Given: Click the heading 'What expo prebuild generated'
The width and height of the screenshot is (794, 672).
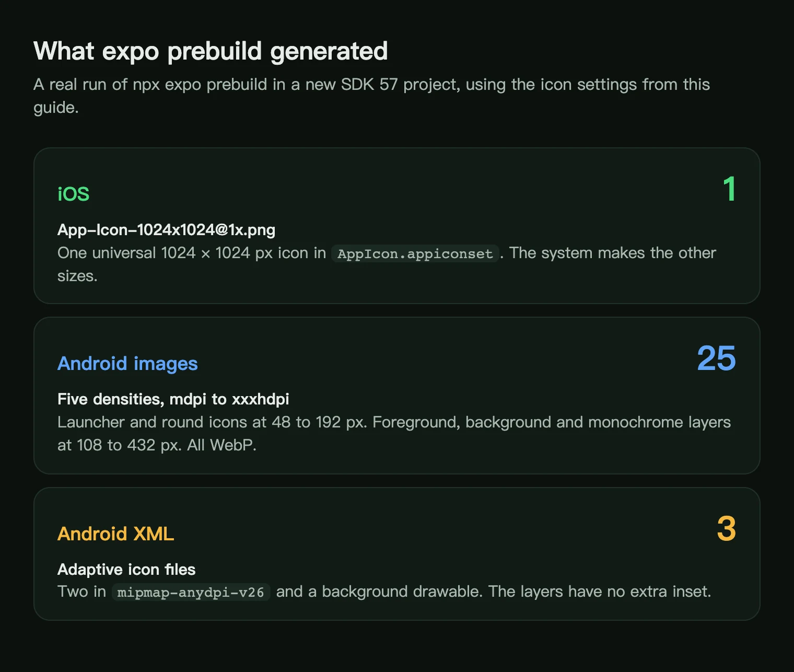Looking at the screenshot, I should point(211,51).
